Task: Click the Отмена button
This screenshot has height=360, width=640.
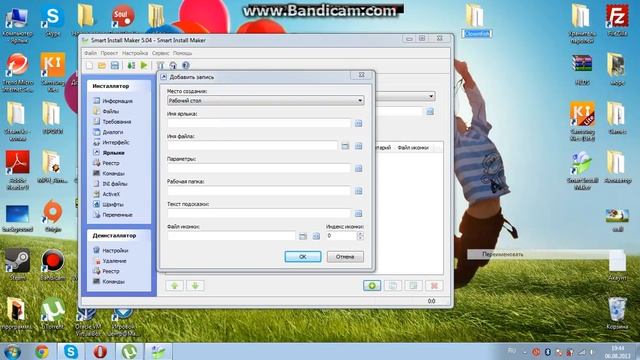Action: (x=345, y=257)
